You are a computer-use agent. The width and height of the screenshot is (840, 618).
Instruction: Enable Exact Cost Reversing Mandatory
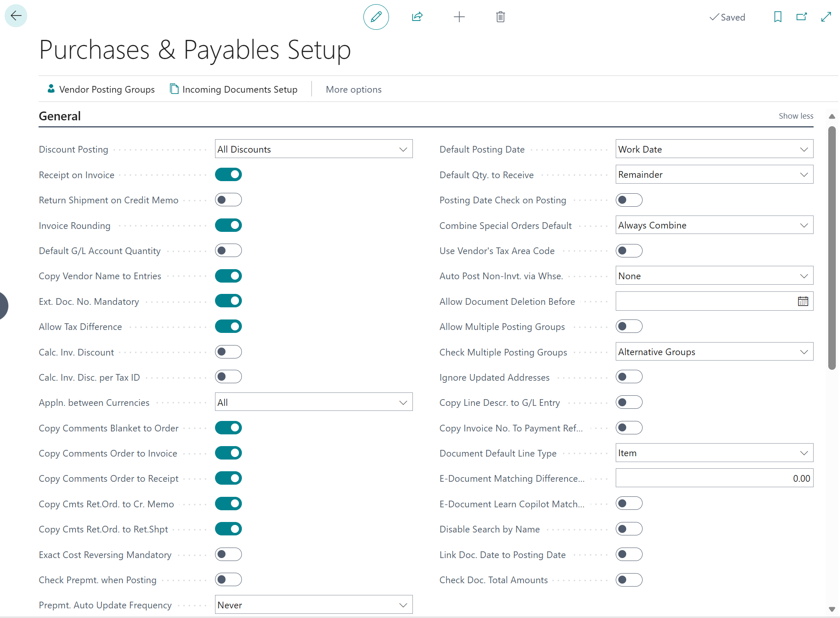[228, 554]
